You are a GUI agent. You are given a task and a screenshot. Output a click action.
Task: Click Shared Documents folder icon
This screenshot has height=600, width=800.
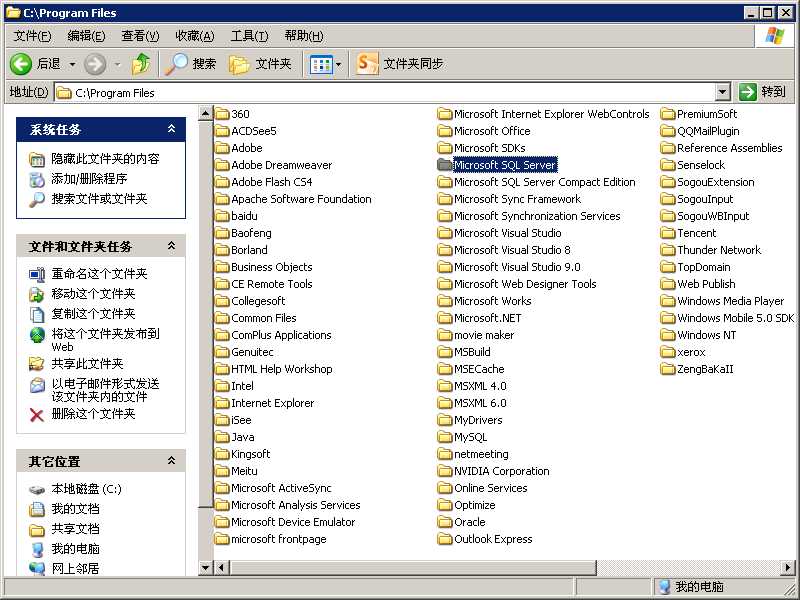(37, 530)
